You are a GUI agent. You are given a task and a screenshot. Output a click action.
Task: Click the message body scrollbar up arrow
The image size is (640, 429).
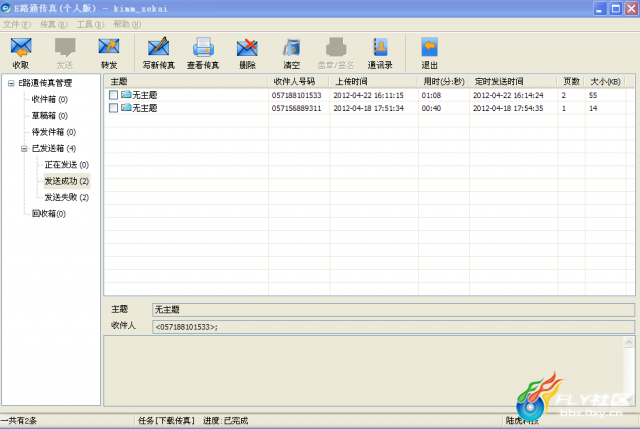pos(629,342)
